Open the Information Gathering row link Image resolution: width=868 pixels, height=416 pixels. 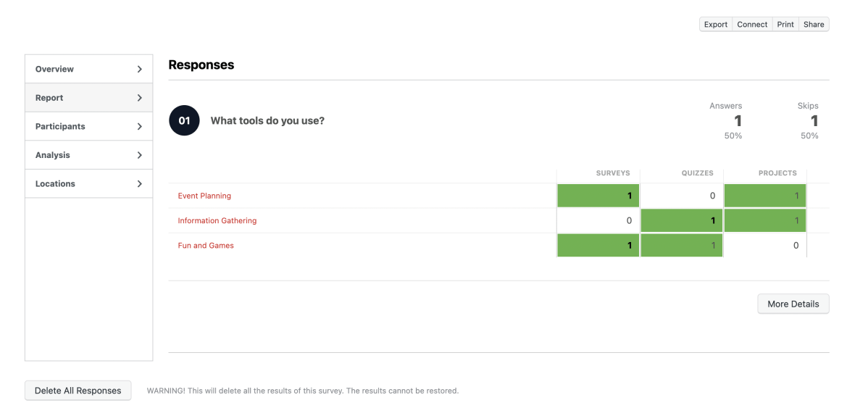[x=217, y=221]
